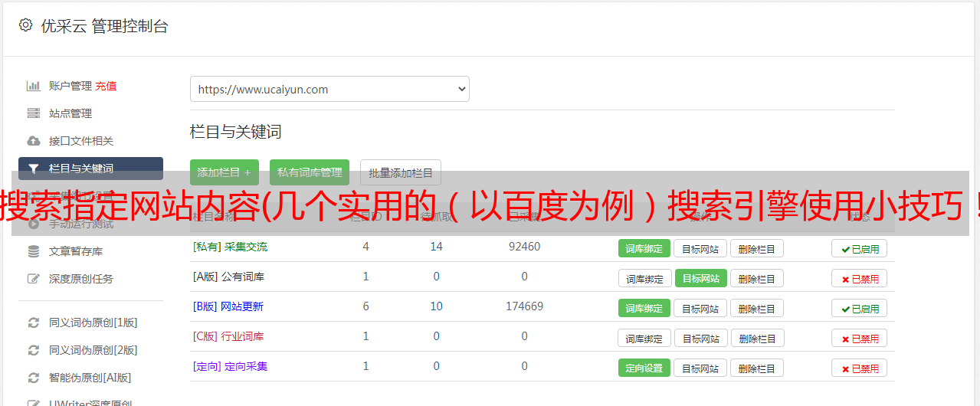Open the [C版] 行业词库 column link

coord(228,336)
